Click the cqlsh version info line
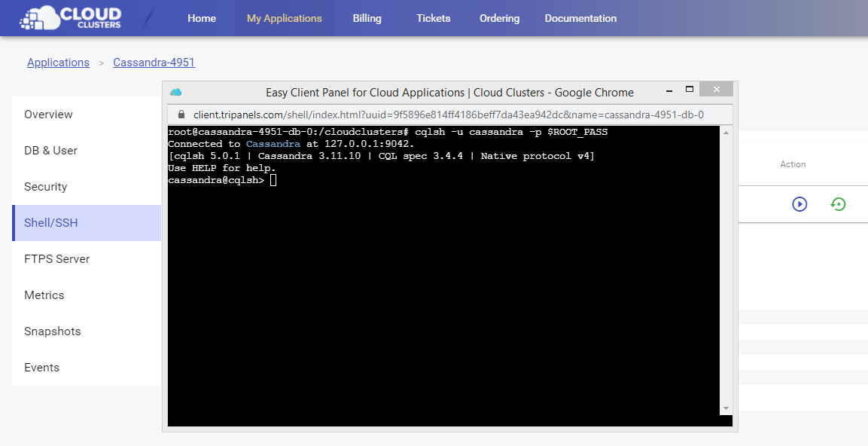Viewport: 868px width, 446px height. pyautogui.click(x=381, y=156)
